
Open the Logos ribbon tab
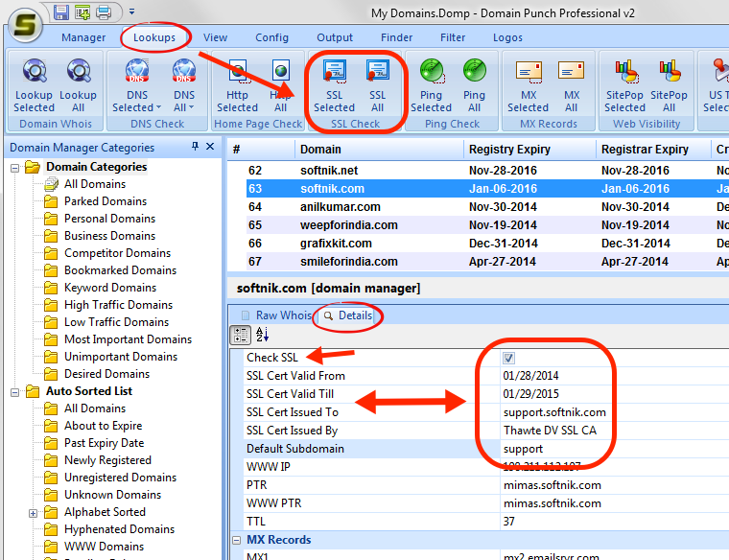(x=507, y=37)
